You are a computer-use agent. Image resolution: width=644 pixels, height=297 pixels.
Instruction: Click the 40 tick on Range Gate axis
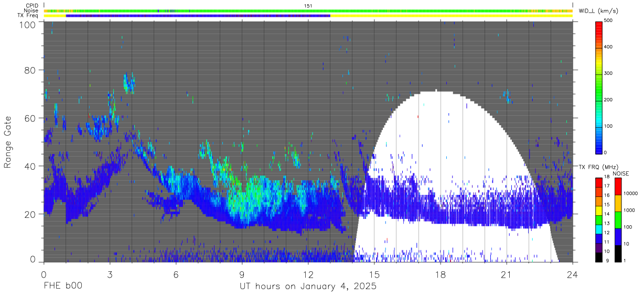pos(31,166)
